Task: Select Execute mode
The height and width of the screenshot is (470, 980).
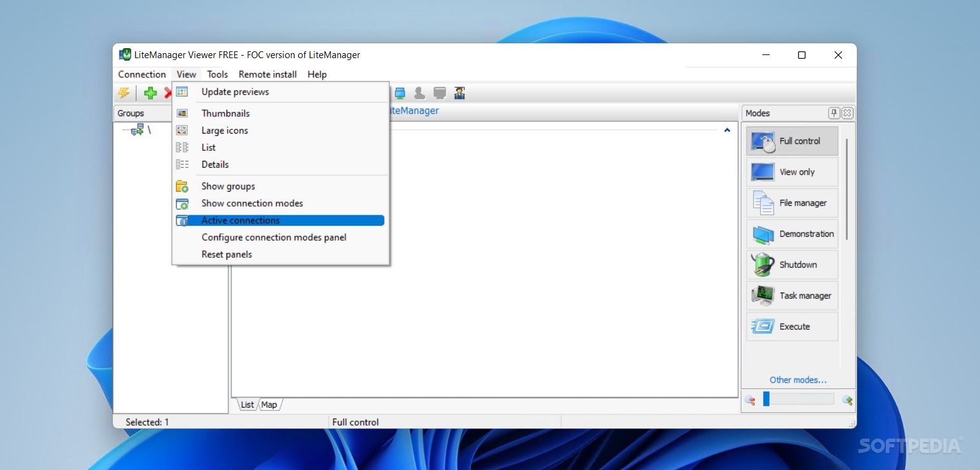Action: coord(792,327)
